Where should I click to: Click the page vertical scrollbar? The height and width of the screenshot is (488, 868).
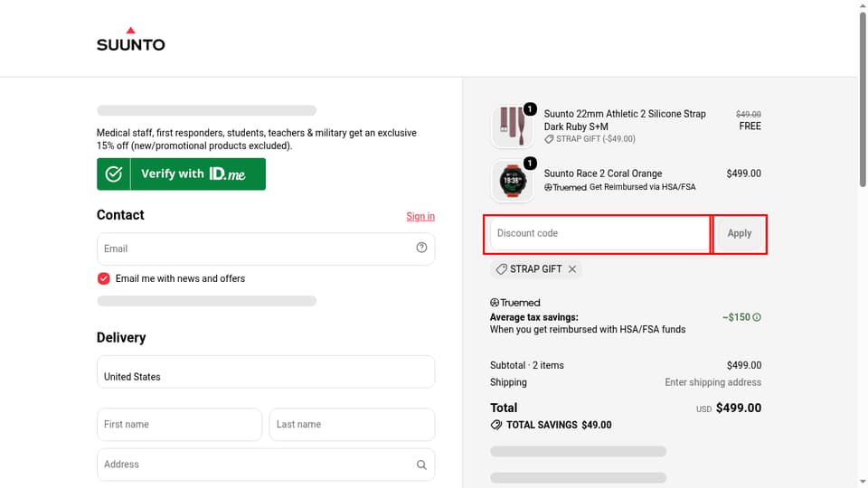tap(863, 99)
